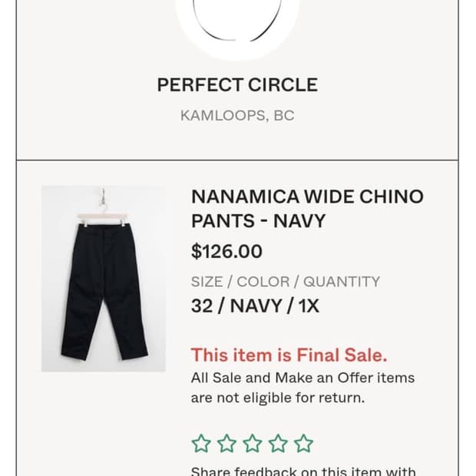Select the 32 / NAVY / 1X details

coord(255,306)
